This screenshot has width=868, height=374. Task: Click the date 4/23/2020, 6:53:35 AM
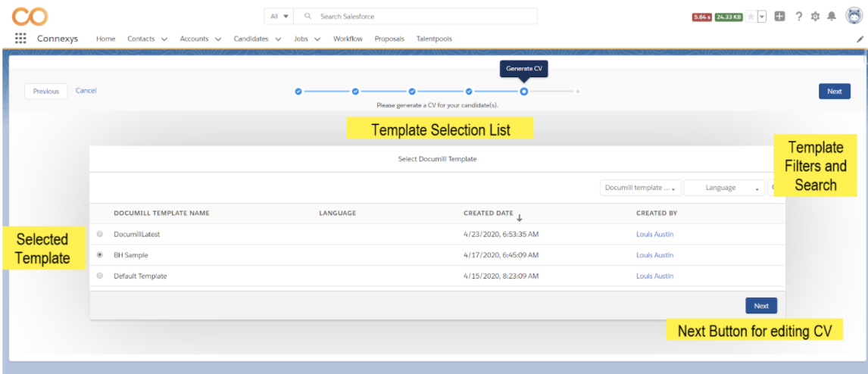(501, 234)
